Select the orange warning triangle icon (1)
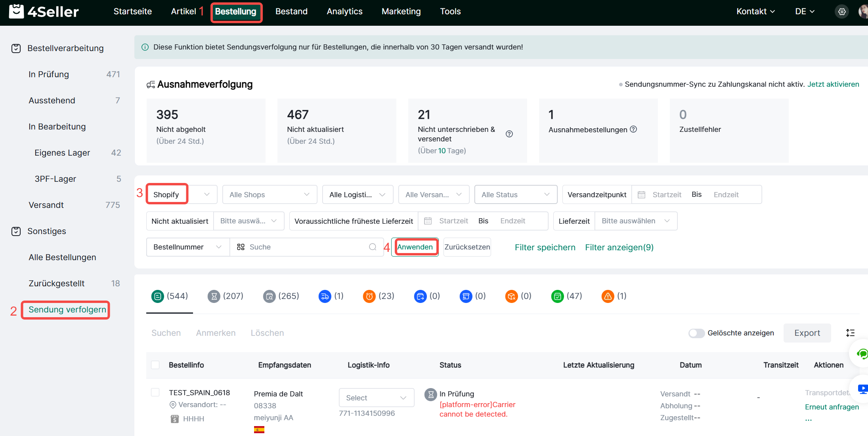This screenshot has width=868, height=436. coord(608,296)
